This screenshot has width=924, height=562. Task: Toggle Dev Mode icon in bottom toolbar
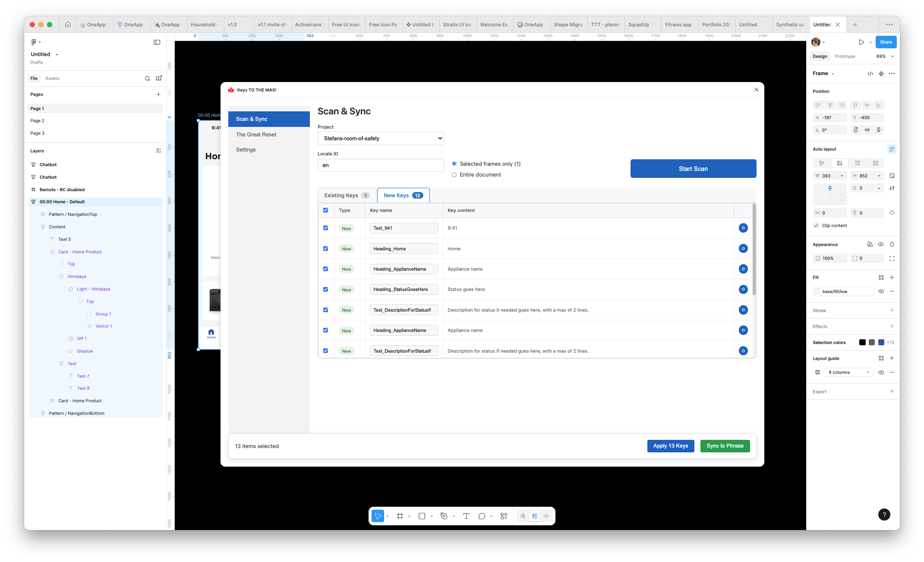pyautogui.click(x=546, y=516)
